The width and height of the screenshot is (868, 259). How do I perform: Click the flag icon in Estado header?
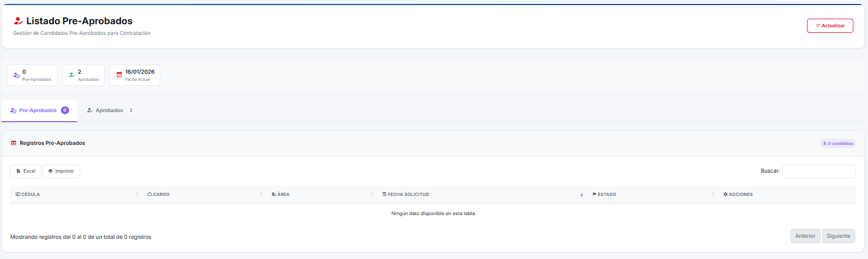point(594,194)
